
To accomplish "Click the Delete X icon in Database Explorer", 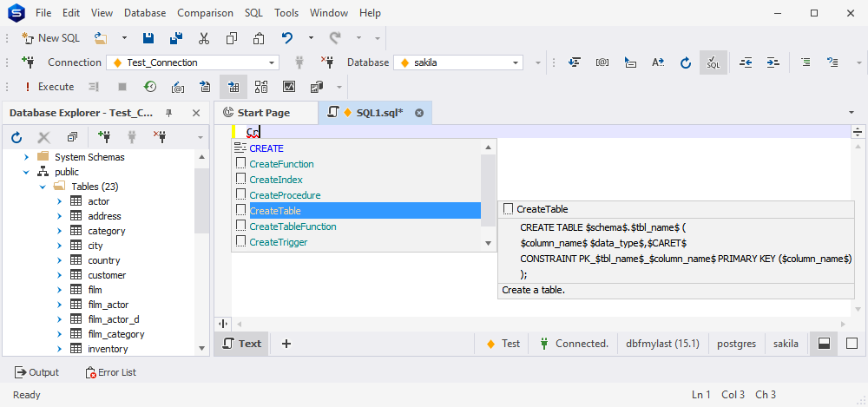I will pyautogui.click(x=43, y=137).
